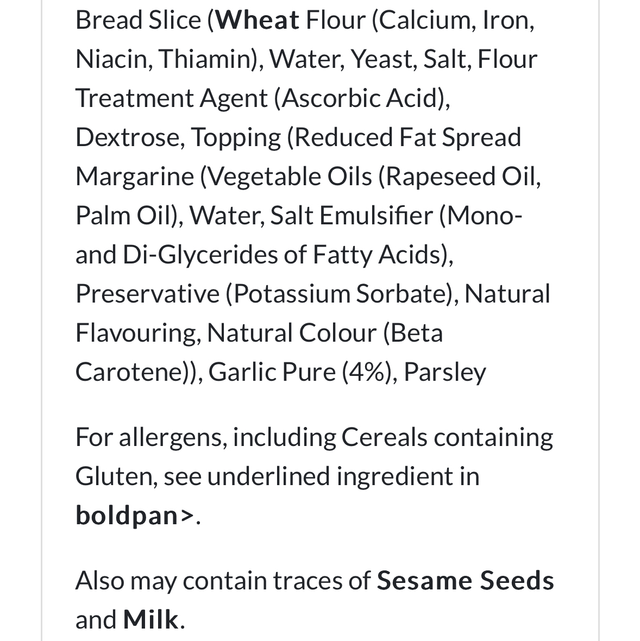Image resolution: width=640 pixels, height=641 pixels.
Task: Click the bold text "Sesame Seeds"
Action: click(465, 581)
